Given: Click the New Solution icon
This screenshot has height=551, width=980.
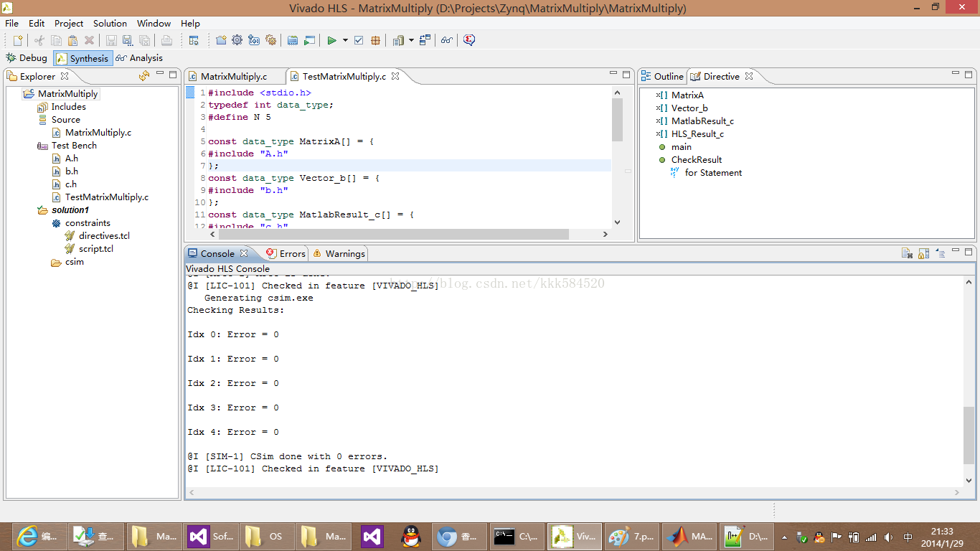Looking at the screenshot, I should [x=254, y=41].
